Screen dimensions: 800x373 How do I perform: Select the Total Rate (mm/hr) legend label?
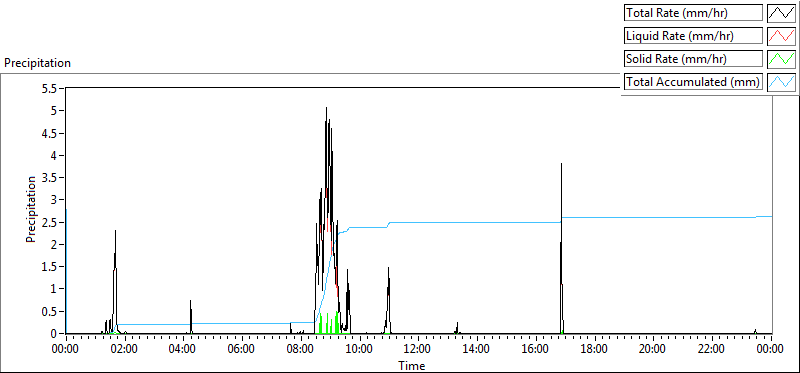[693, 13]
